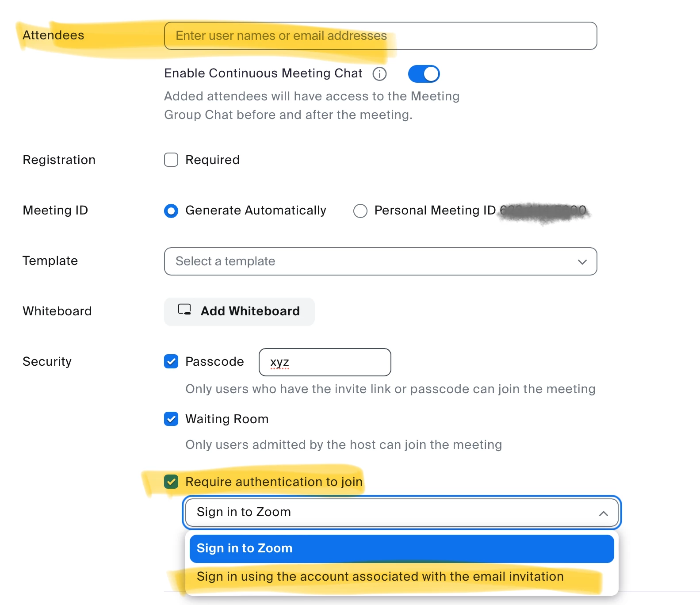Click the Waiting Room label

(x=227, y=419)
